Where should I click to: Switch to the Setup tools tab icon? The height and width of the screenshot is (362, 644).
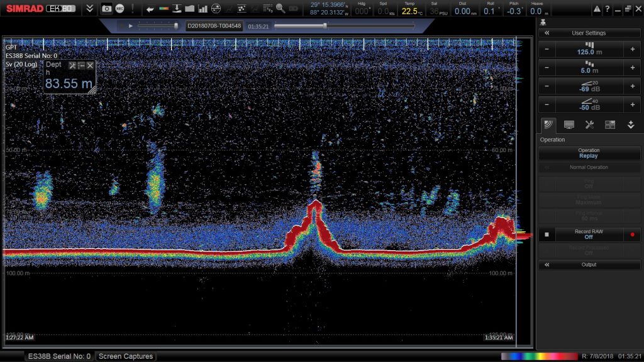click(589, 125)
